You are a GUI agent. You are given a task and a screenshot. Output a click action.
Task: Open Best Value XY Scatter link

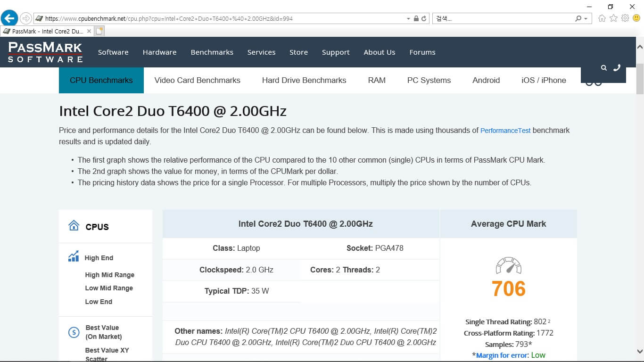pyautogui.click(x=107, y=354)
